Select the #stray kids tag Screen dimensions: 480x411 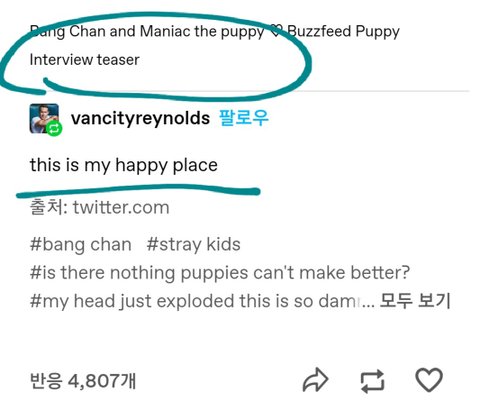point(194,244)
